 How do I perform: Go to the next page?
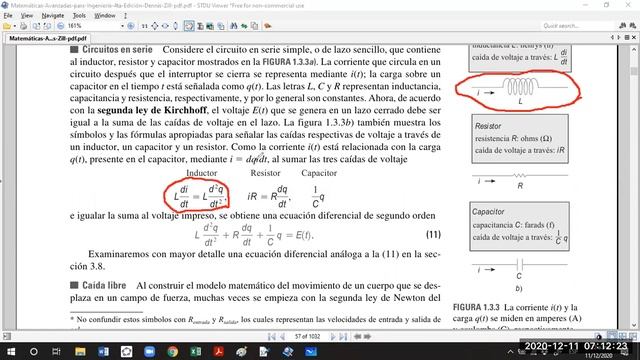[x=333, y=337]
